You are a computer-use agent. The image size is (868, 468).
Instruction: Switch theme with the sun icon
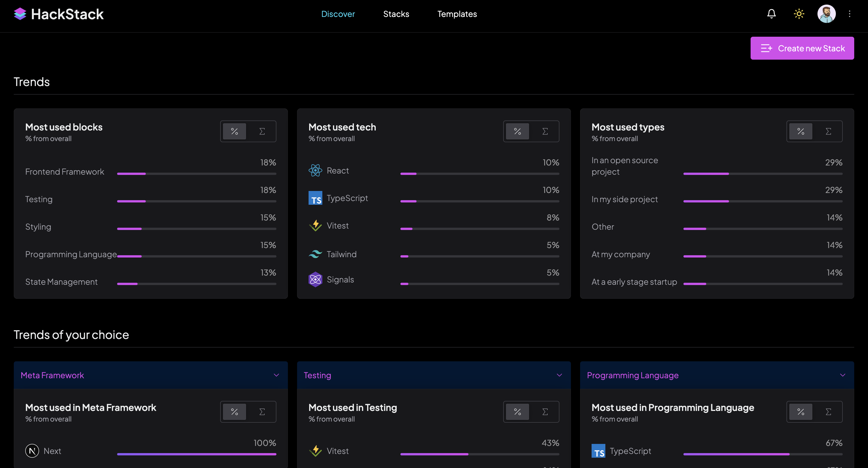pyautogui.click(x=799, y=14)
